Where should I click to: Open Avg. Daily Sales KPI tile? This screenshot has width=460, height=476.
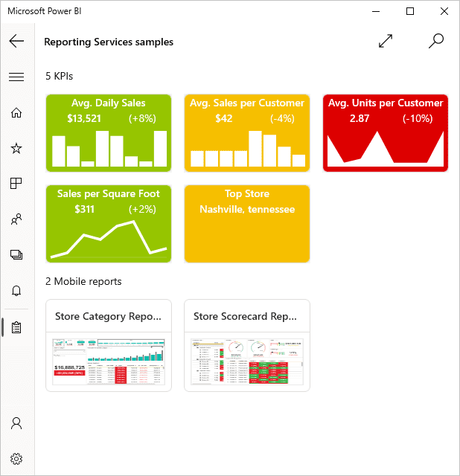pyautogui.click(x=109, y=133)
